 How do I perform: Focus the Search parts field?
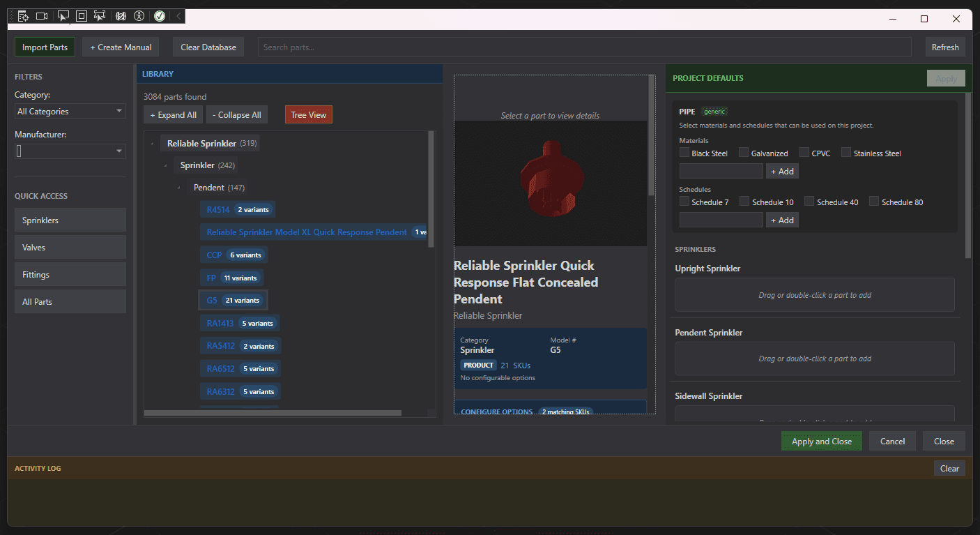tap(585, 47)
